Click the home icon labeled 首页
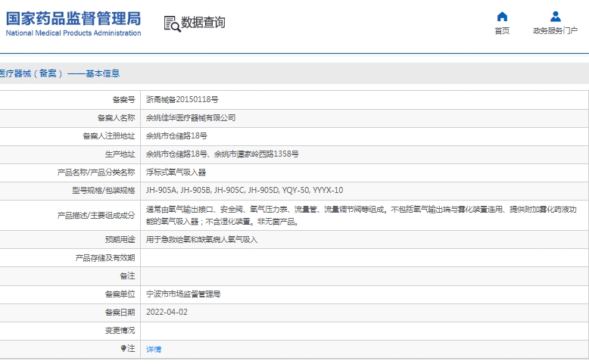589x364 pixels. tap(502, 17)
